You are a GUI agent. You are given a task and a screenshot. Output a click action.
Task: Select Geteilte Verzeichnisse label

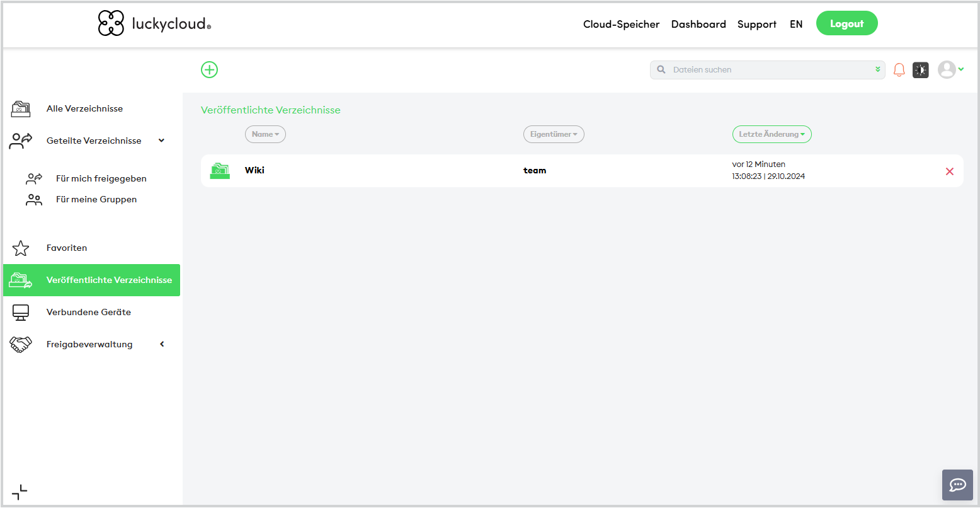(x=94, y=141)
